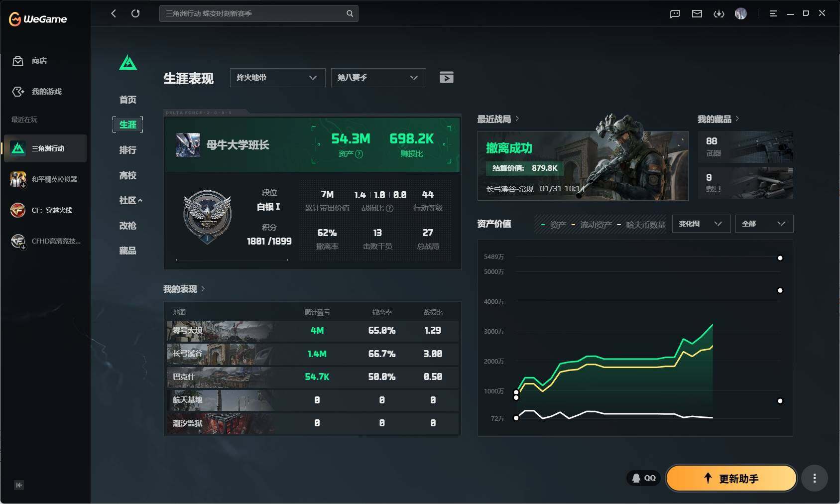Screen dimensions: 840x504
Task: Open 我的游戏 my games
Action: coord(37,92)
